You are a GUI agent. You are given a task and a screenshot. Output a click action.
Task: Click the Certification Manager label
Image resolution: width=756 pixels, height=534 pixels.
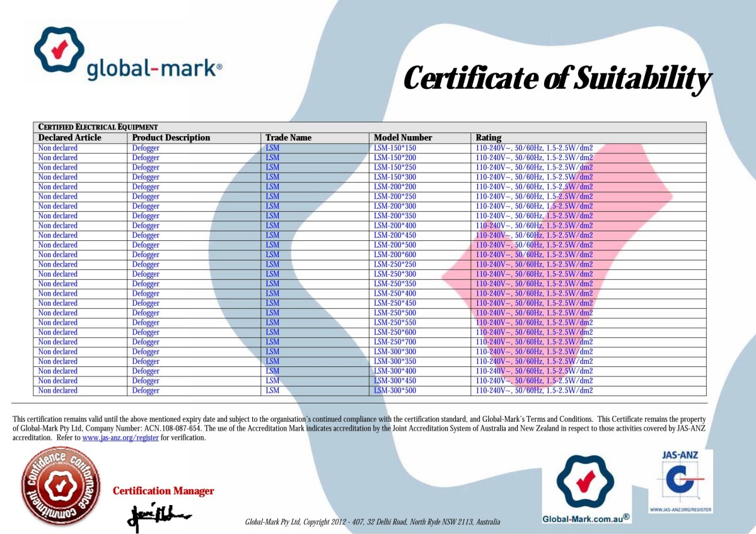pyautogui.click(x=163, y=490)
